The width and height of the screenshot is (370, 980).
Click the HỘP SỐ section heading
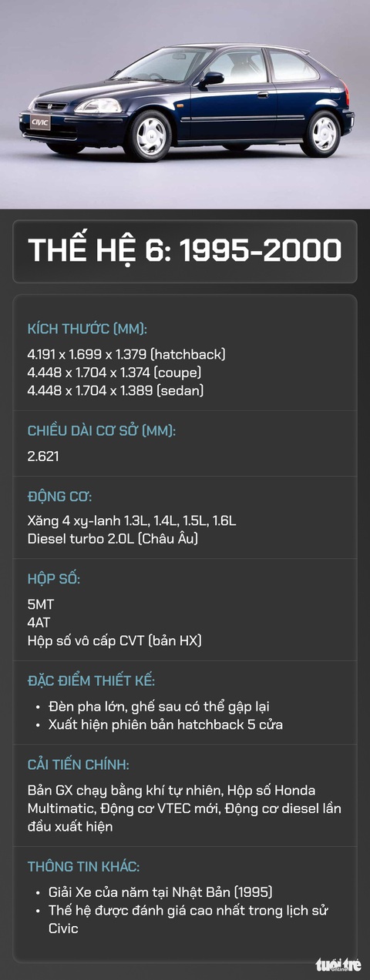pos(53,578)
